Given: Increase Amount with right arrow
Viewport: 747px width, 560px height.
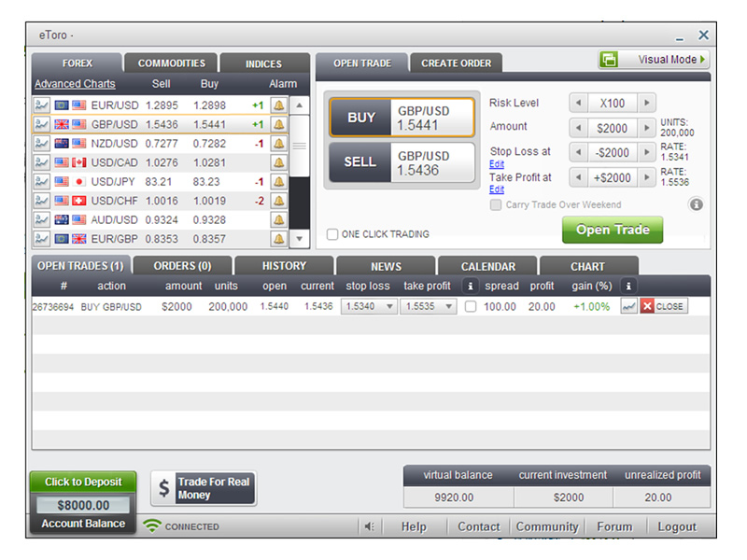Looking at the screenshot, I should 646,128.
